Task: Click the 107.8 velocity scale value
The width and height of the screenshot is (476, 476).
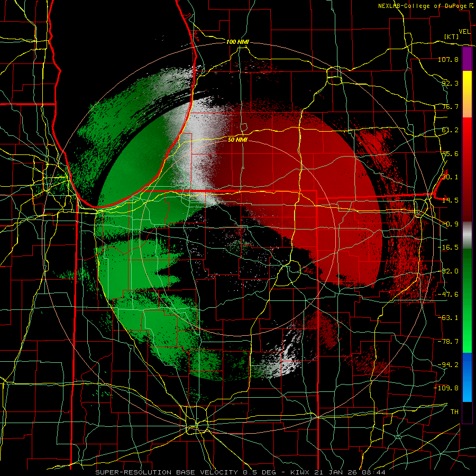Action: point(448,59)
